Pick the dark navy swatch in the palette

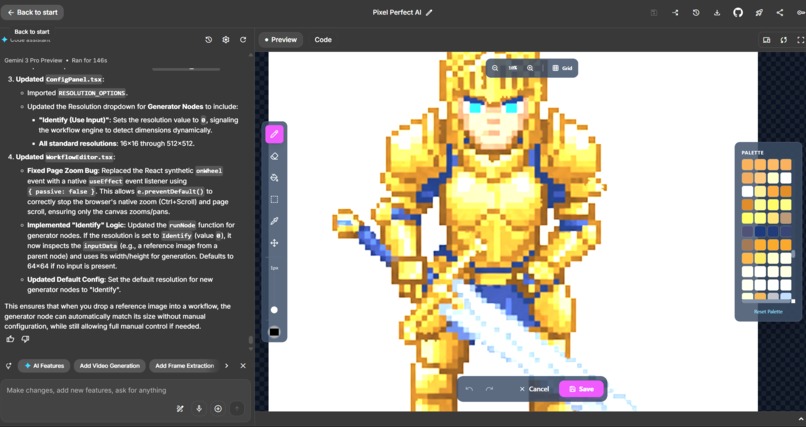[760, 231]
